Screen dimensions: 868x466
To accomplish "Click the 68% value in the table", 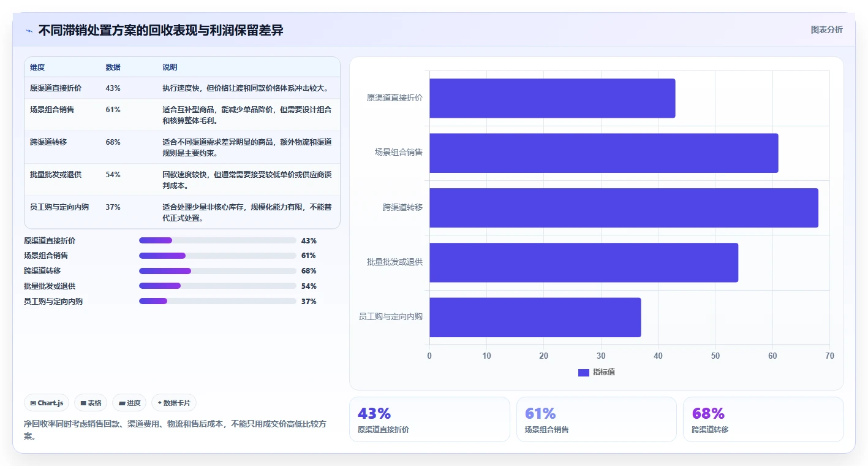I will pos(113,142).
